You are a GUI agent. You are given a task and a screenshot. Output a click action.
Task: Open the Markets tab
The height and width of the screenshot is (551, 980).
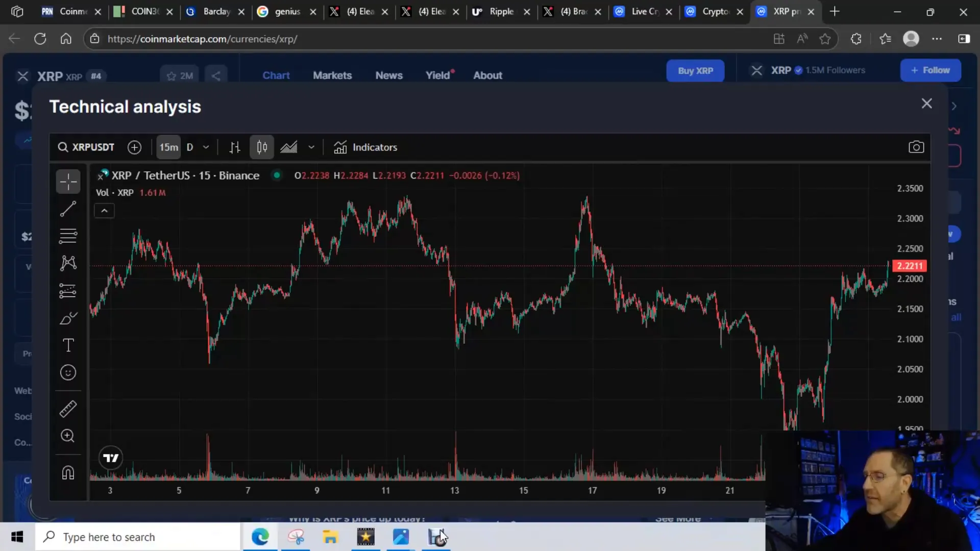click(332, 75)
